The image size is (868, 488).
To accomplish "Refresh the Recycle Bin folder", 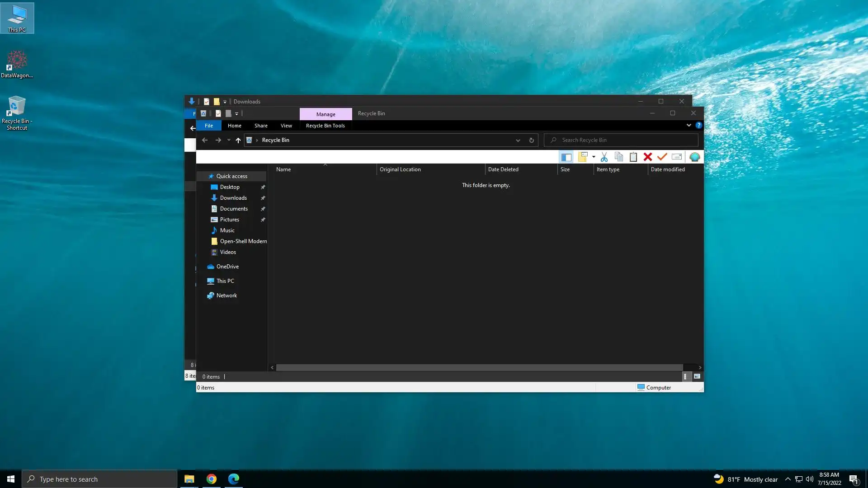I will tap(531, 140).
